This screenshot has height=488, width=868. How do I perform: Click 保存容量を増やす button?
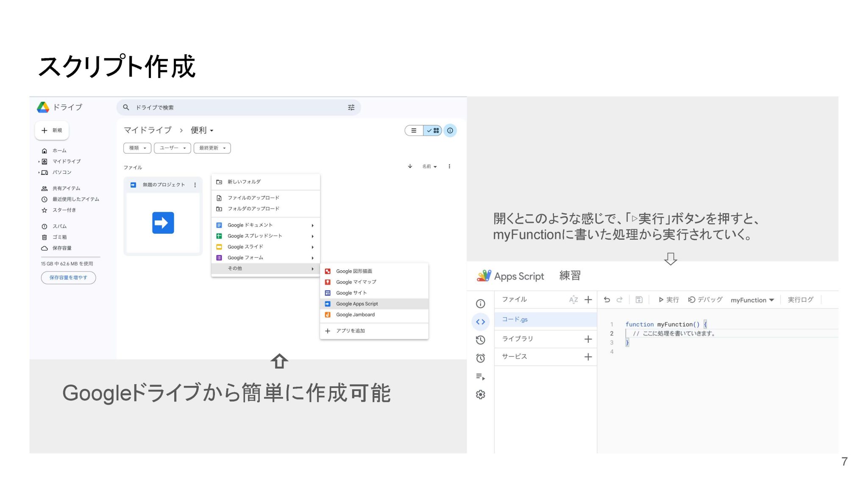tap(68, 278)
